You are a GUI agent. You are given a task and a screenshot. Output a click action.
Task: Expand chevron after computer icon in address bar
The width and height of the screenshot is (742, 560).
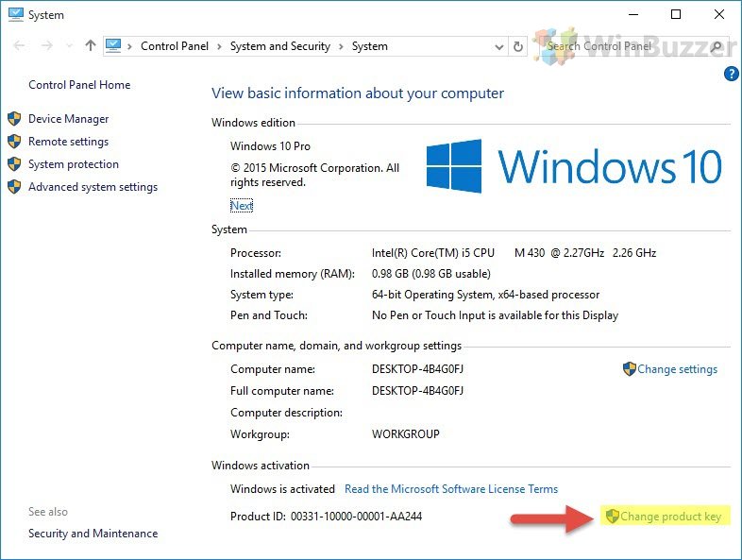(x=129, y=46)
